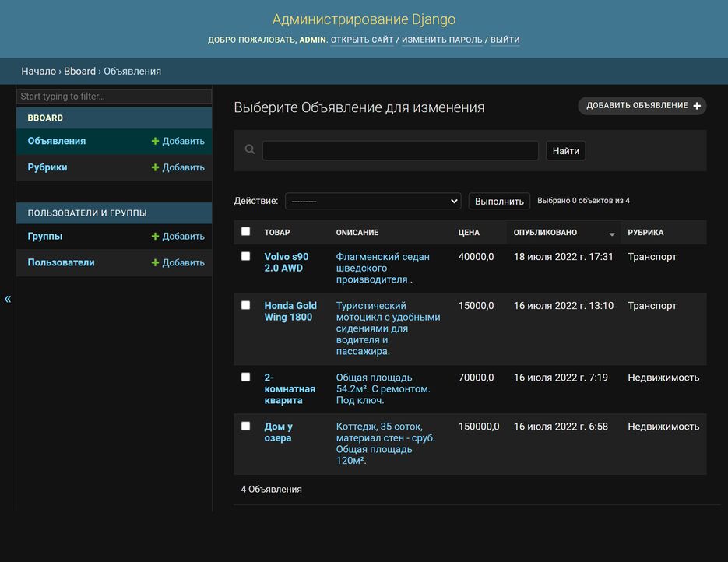
Task: Toggle the select-all checkbox in the table header
Action: point(246,231)
